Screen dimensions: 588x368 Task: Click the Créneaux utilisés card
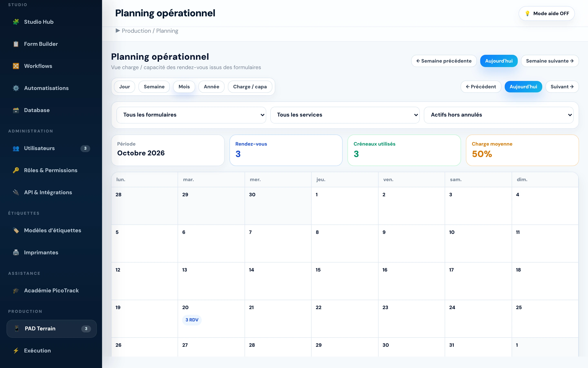click(404, 150)
